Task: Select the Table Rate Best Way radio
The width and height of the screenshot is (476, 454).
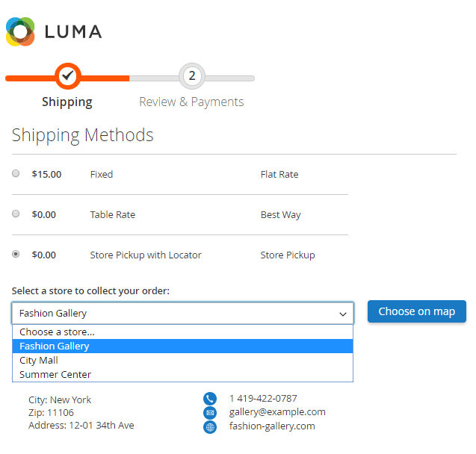Action: click(16, 214)
